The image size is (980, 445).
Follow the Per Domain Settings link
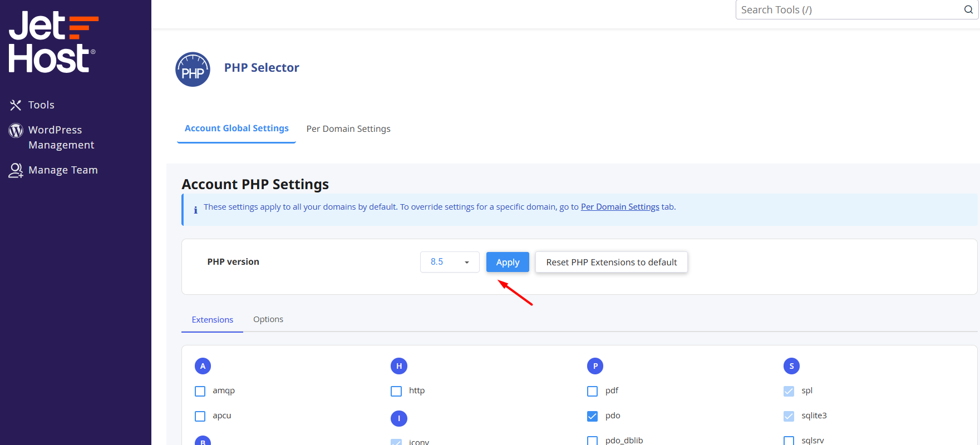point(620,207)
